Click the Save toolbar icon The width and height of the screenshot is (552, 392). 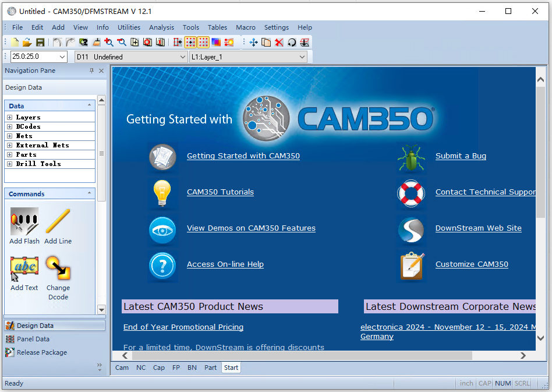[40, 42]
